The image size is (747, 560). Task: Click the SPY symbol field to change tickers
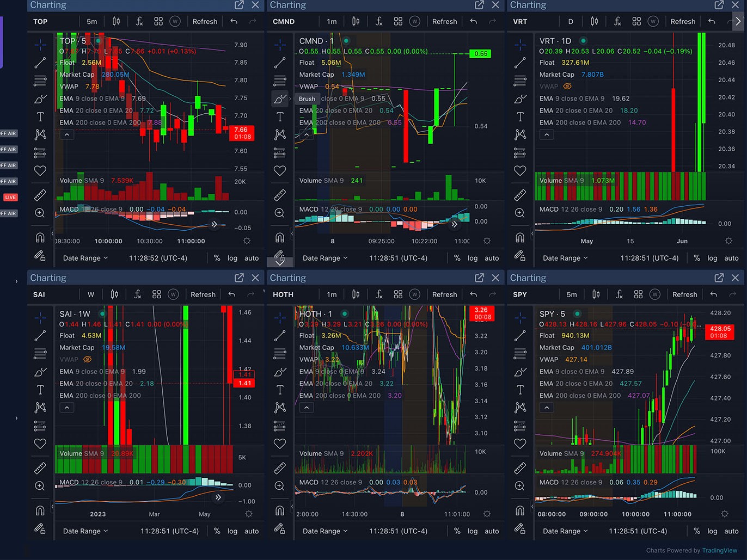[x=519, y=294]
